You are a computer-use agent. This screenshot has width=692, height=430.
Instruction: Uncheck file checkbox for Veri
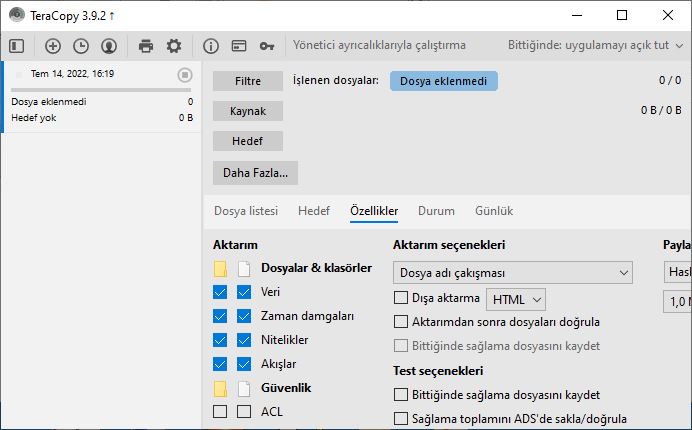point(244,292)
